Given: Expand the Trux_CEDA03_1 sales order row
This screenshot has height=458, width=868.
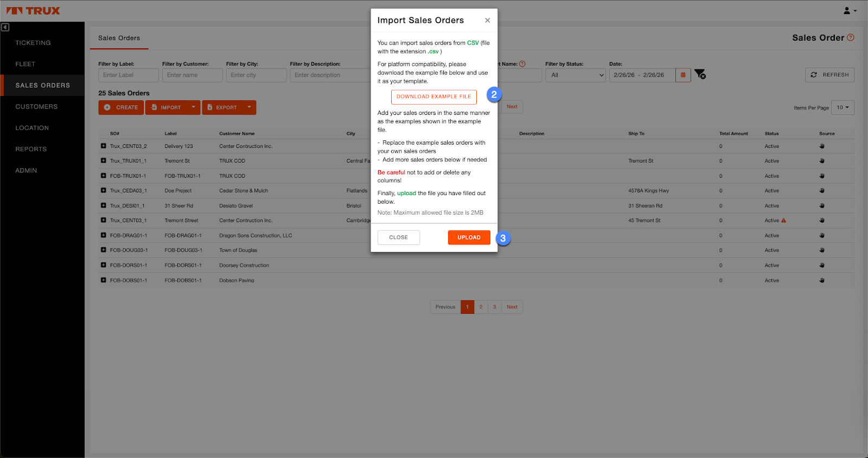Looking at the screenshot, I should click(x=103, y=190).
